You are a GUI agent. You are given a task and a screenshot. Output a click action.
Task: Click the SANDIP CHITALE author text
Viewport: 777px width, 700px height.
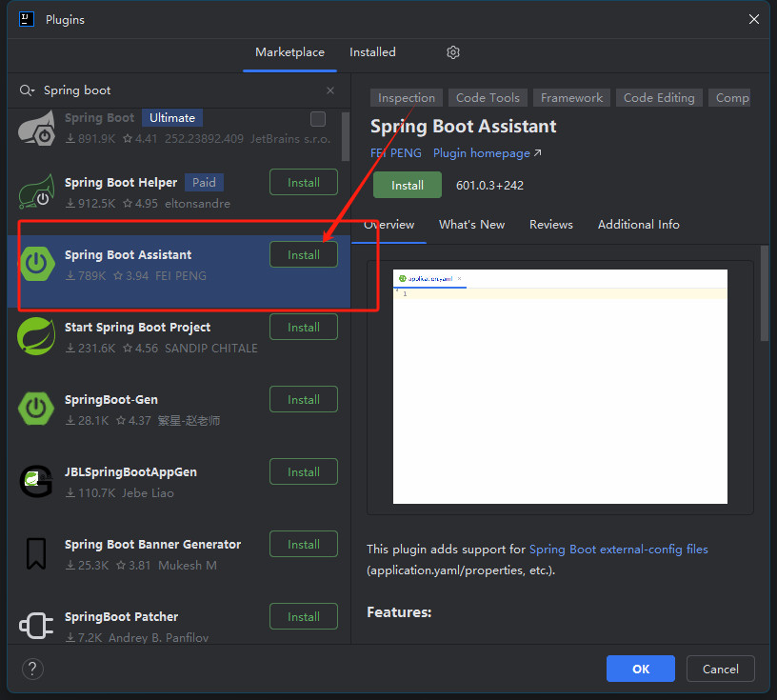(x=211, y=349)
